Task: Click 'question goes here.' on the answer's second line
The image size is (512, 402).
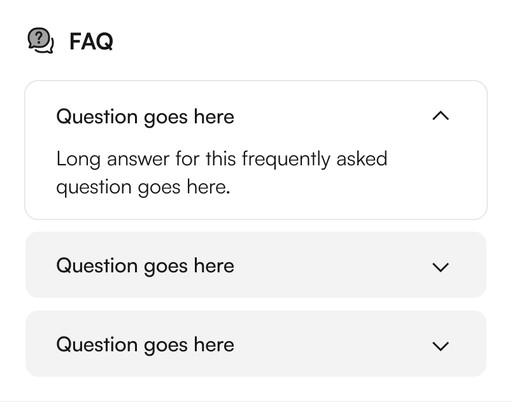Action: pyautogui.click(x=143, y=188)
